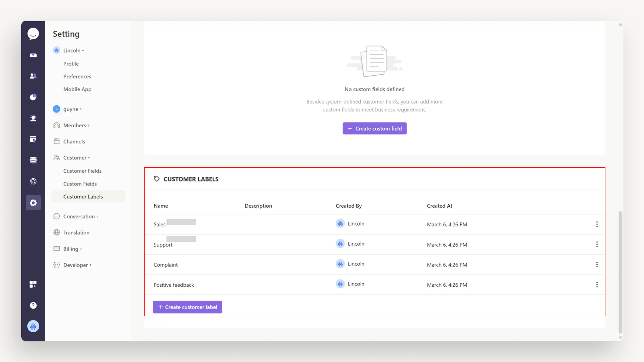Image resolution: width=644 pixels, height=362 pixels.
Task: Open the options menu for Positive feedback label
Action: click(x=597, y=285)
